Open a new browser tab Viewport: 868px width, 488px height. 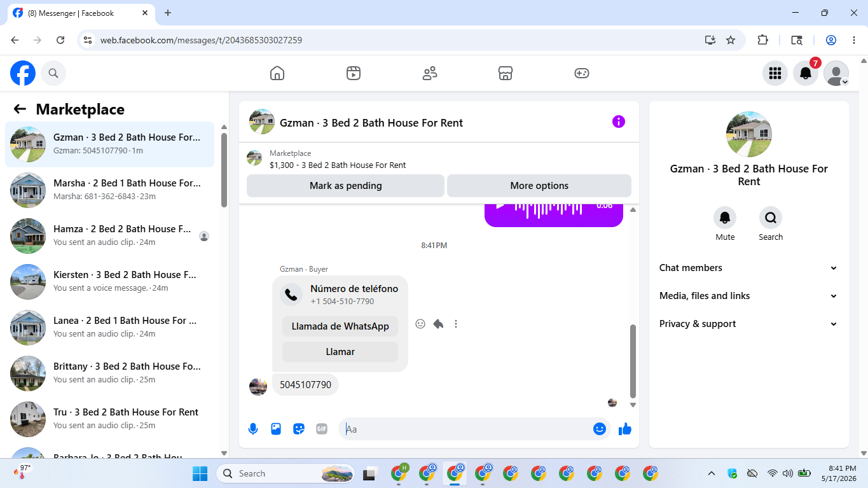(168, 13)
